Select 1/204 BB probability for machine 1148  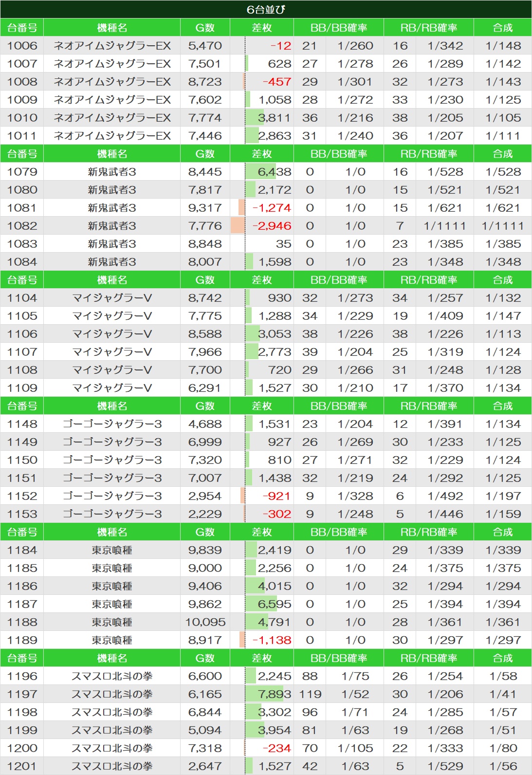point(355,424)
